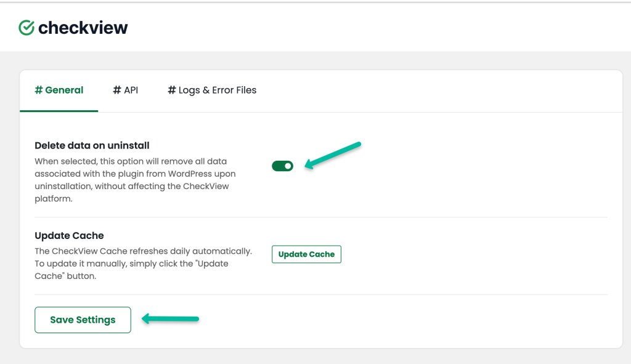Save settings using the Save Settings button
Image resolution: width=631 pixels, height=364 pixels.
pos(83,320)
